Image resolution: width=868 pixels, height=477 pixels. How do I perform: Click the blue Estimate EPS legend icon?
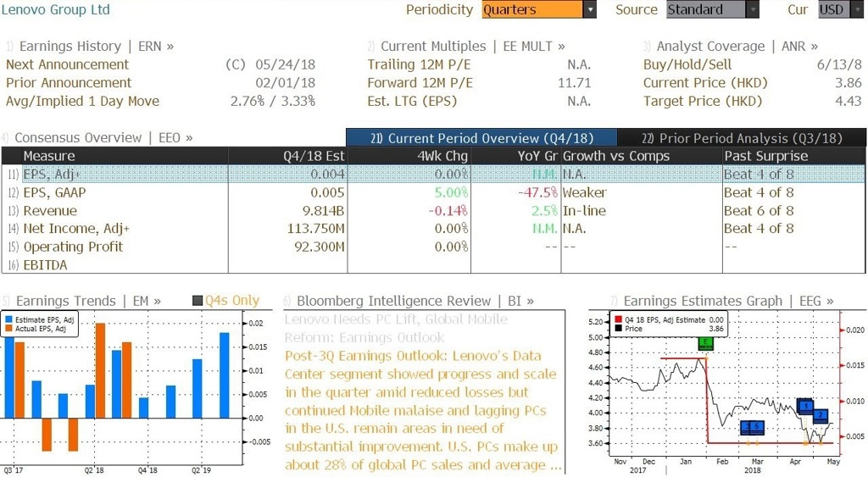click(x=8, y=320)
